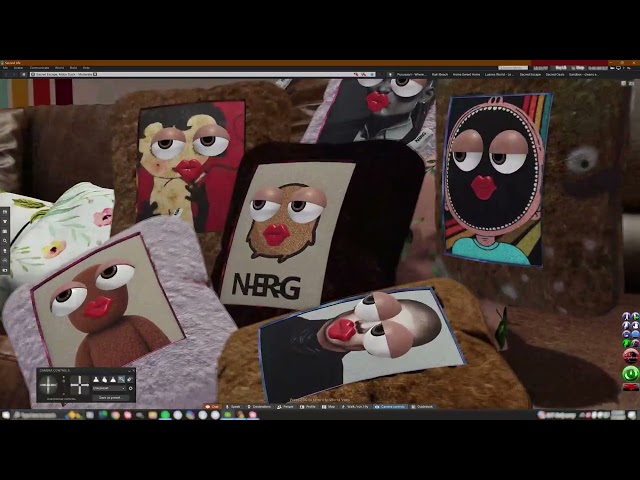Open the Me menu
This screenshot has width=640, height=480.
click(5, 68)
